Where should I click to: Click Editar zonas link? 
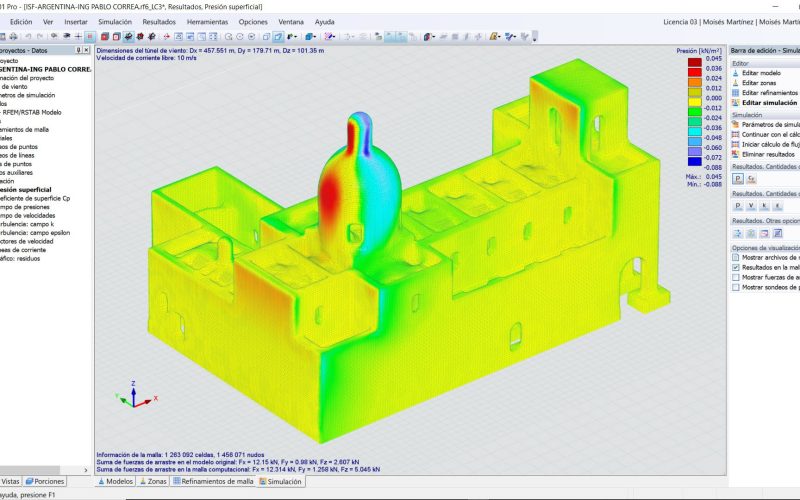[759, 83]
